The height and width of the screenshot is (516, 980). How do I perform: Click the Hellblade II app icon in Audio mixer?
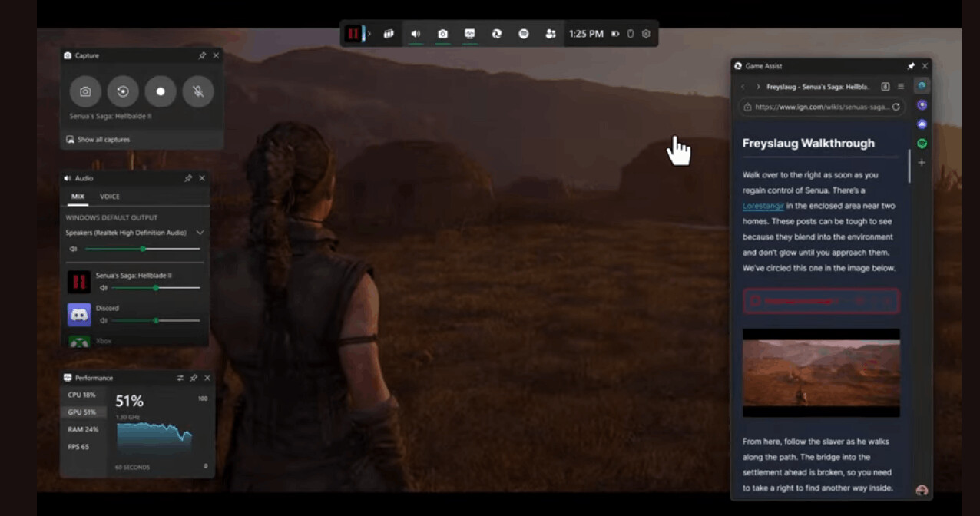coord(79,282)
